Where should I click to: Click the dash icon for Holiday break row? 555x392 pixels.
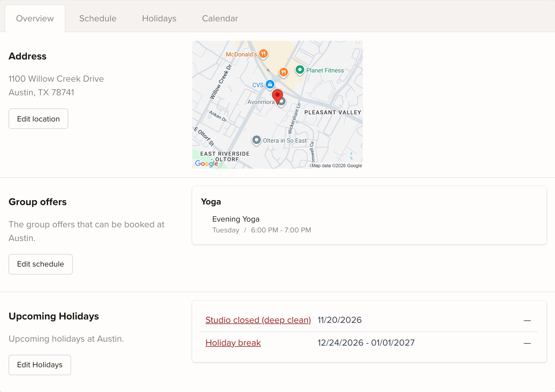coord(527,343)
